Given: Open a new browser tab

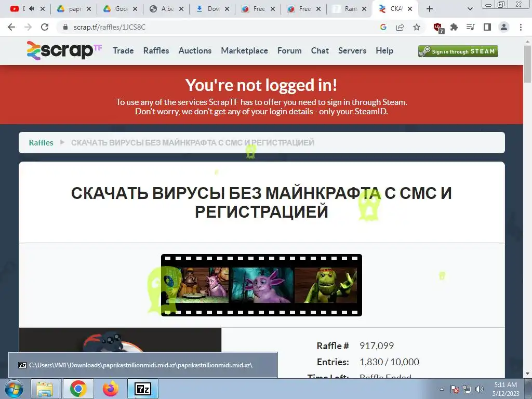Looking at the screenshot, I should tap(430, 9).
